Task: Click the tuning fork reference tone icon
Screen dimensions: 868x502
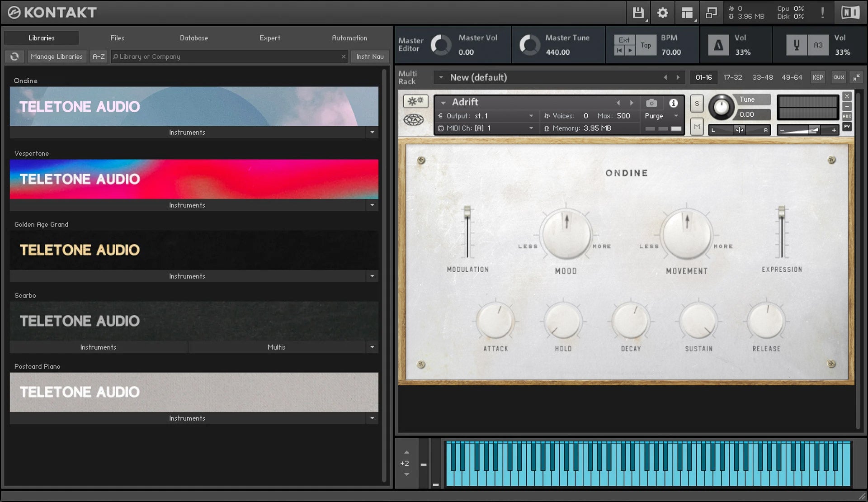Action: tap(797, 45)
